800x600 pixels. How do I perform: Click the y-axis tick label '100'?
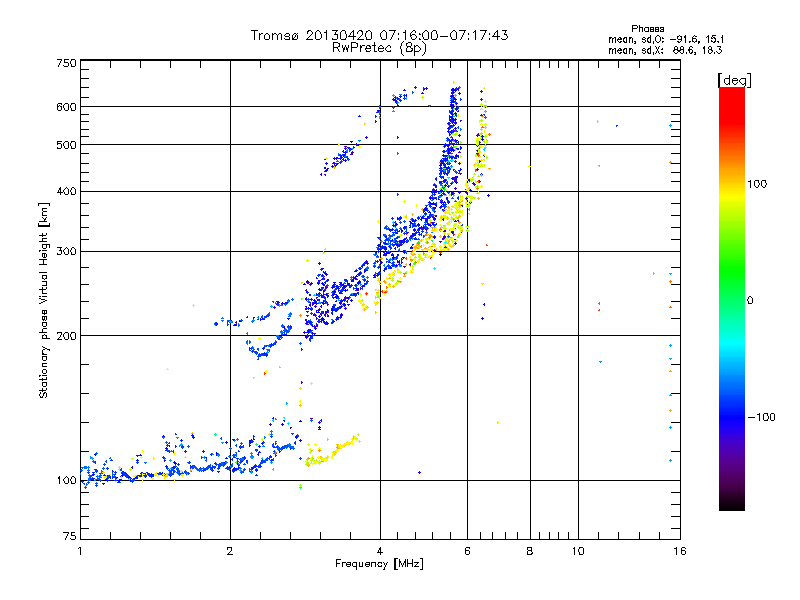click(x=66, y=481)
